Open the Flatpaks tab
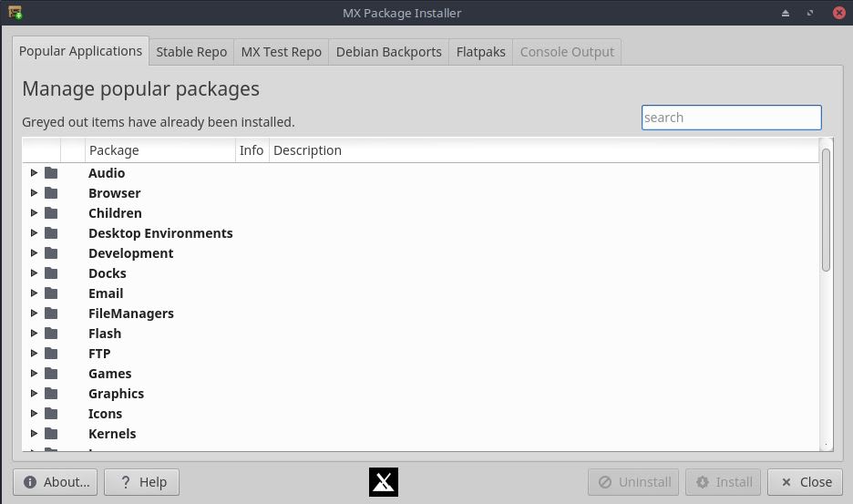The image size is (853, 504). click(x=480, y=52)
